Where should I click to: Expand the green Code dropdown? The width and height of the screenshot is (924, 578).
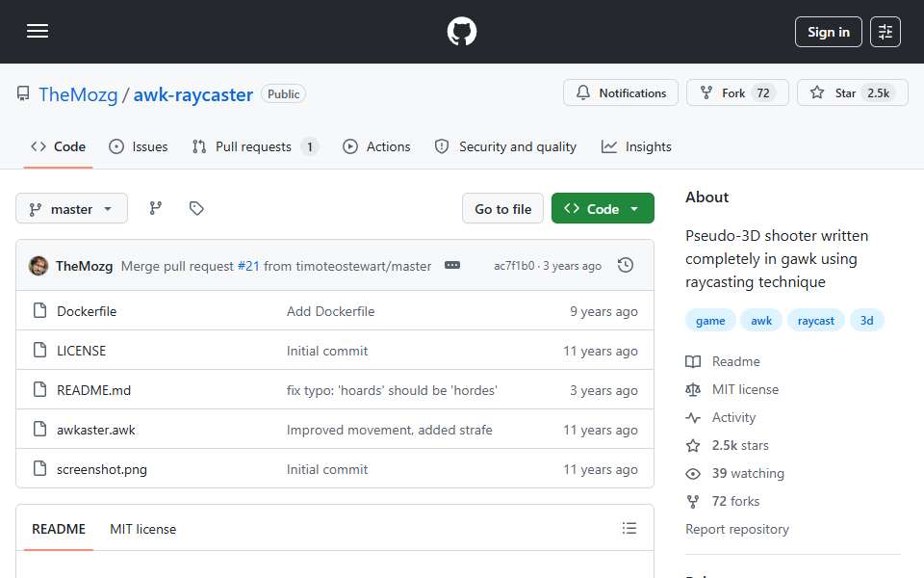(603, 208)
